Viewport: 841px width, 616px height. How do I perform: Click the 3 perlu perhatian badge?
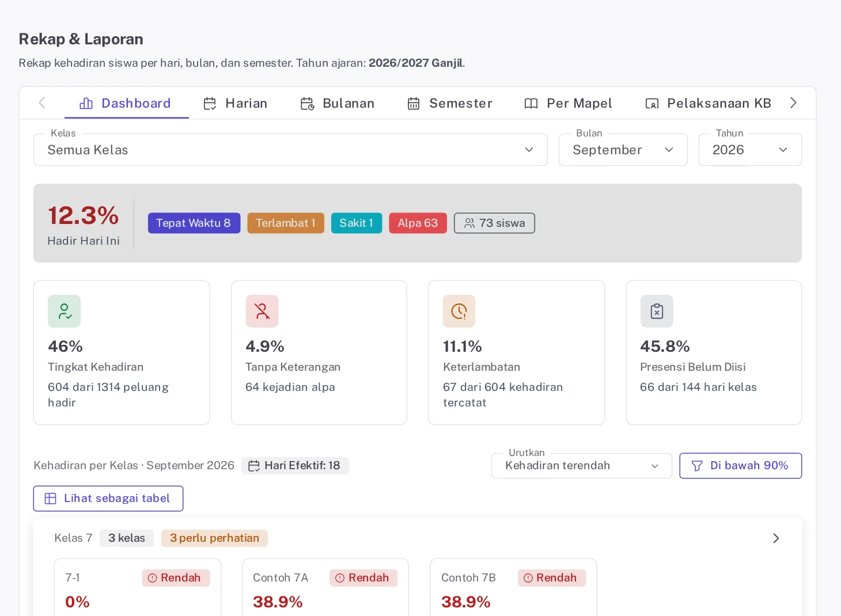coord(214,538)
